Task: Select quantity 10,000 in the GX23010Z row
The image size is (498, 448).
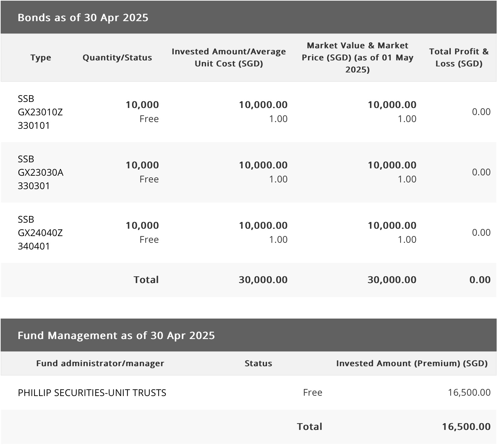Action: (142, 105)
